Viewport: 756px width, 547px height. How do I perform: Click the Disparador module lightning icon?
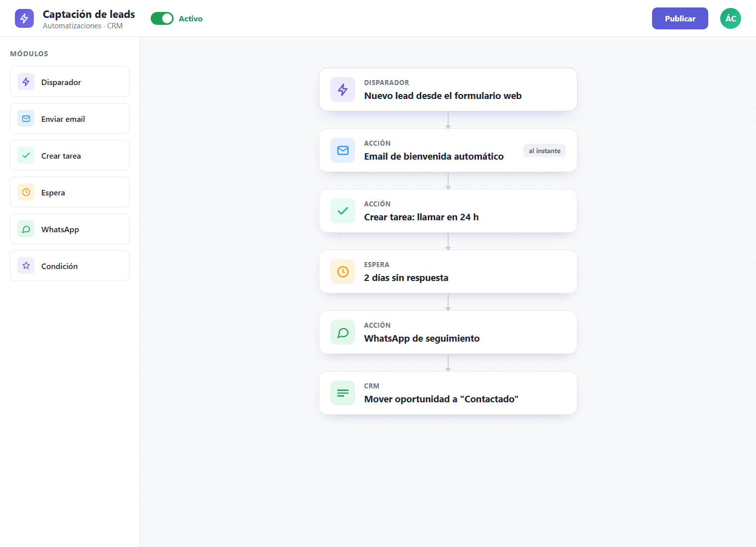26,82
